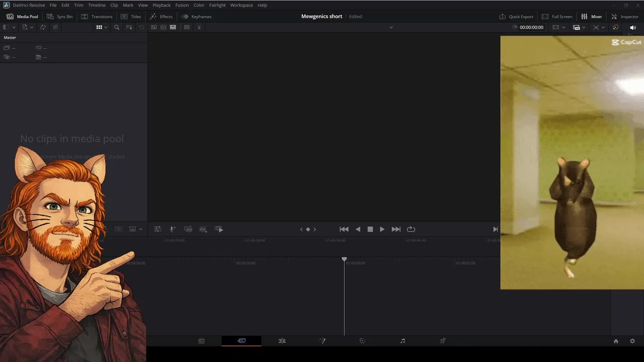
Task: Click the voiceover microphone icon
Action: click(173, 229)
